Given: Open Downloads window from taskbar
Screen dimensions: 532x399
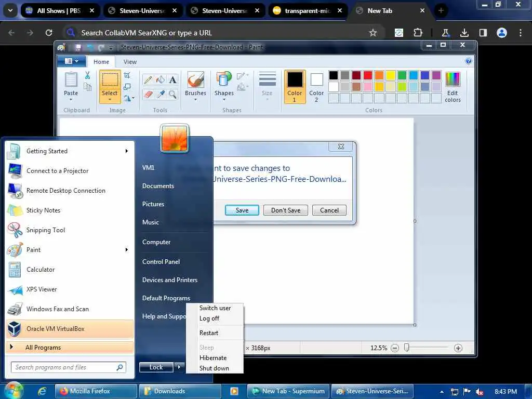Looking at the screenshot, I should coord(180,391).
